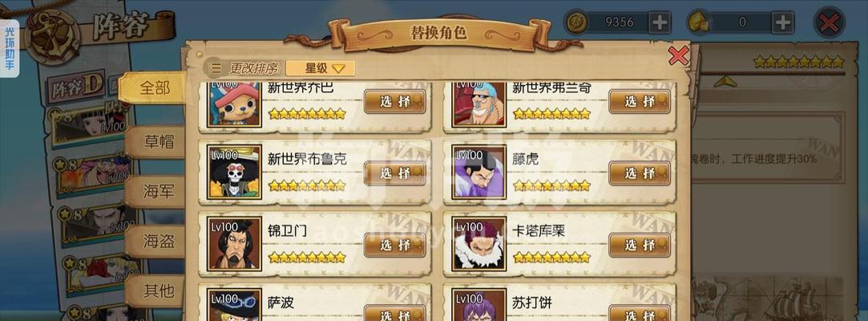The height and width of the screenshot is (321, 868).
Task: Open the 星级 sort order dropdown
Action: (321, 68)
